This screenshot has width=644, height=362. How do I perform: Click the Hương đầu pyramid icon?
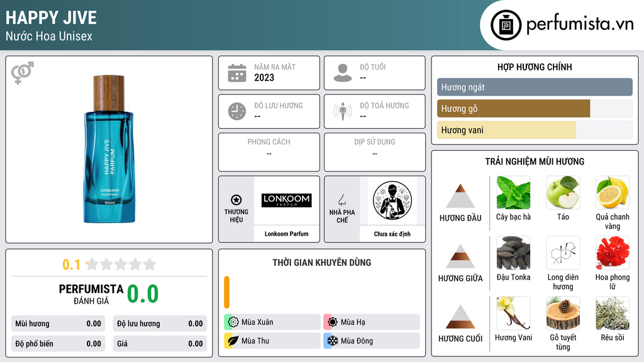tap(460, 196)
